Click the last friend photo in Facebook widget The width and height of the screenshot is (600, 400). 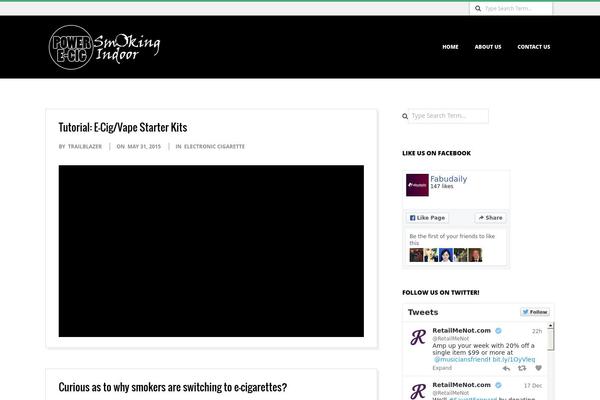(475, 255)
